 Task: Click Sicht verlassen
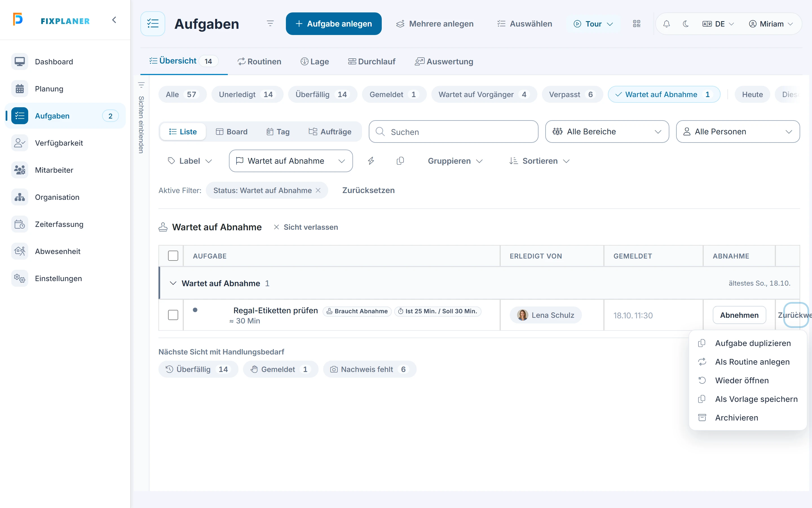click(306, 227)
